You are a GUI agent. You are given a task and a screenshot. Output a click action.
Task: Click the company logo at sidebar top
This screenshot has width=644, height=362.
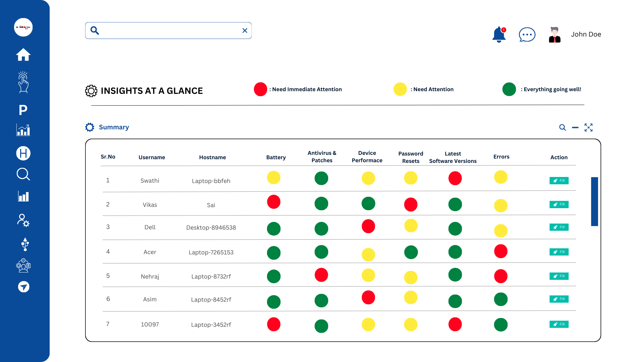[23, 27]
